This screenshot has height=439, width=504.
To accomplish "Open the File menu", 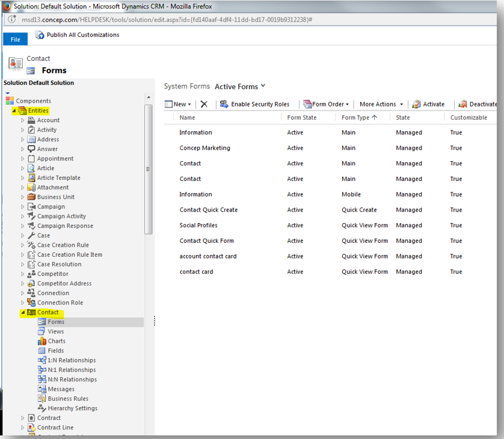I will pos(15,39).
